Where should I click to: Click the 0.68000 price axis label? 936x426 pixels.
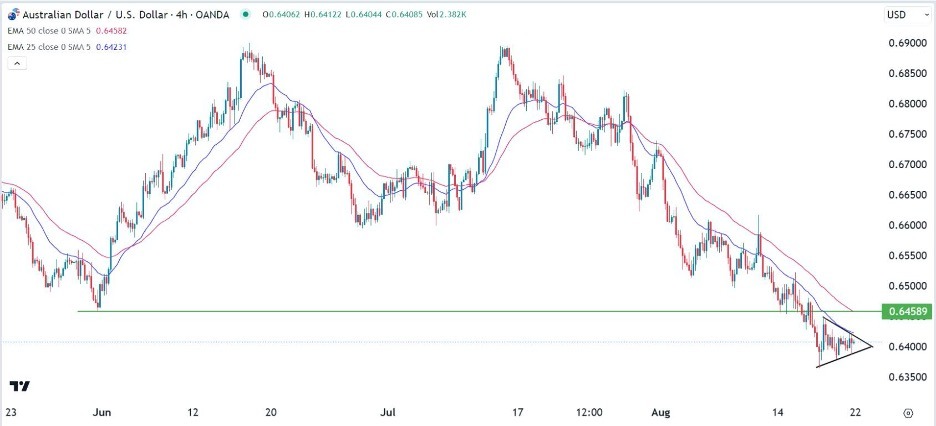coord(907,104)
